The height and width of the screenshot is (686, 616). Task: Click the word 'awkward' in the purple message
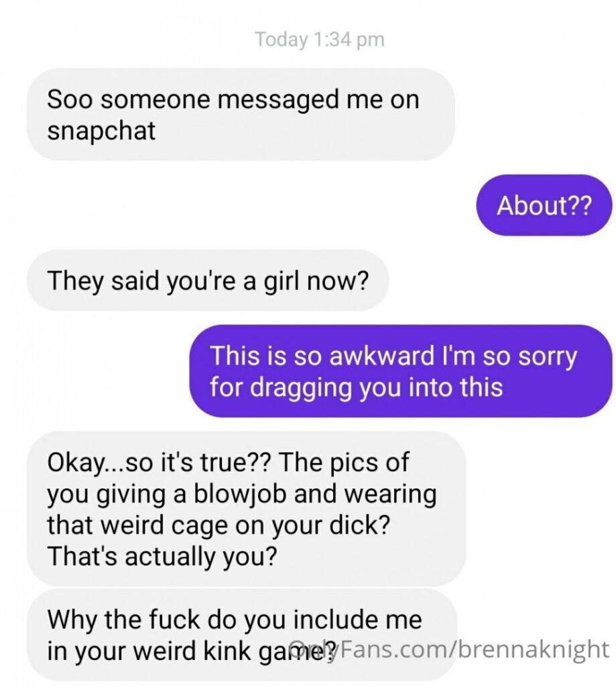(381, 355)
